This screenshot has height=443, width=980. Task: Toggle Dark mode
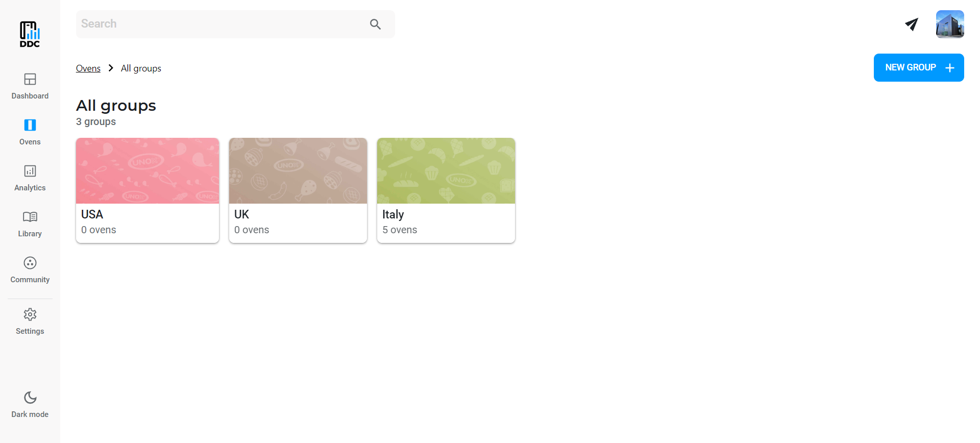(30, 404)
